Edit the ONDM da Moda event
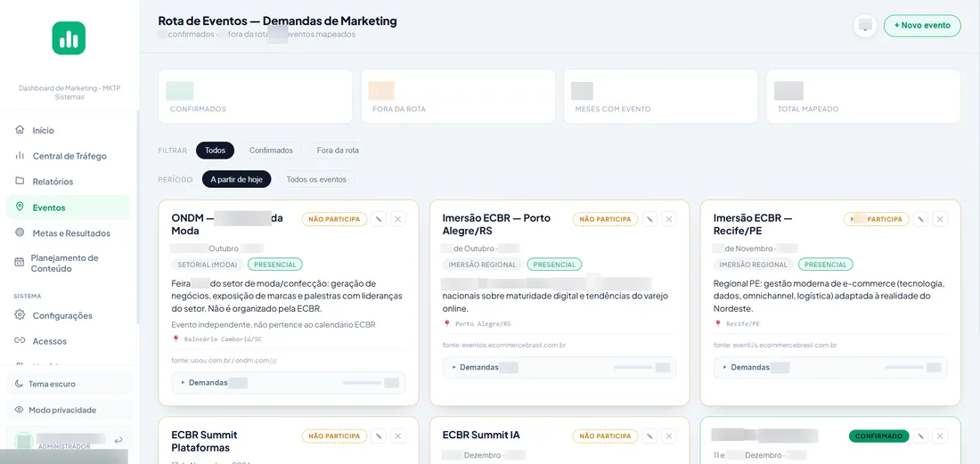980x464 pixels. [378, 219]
